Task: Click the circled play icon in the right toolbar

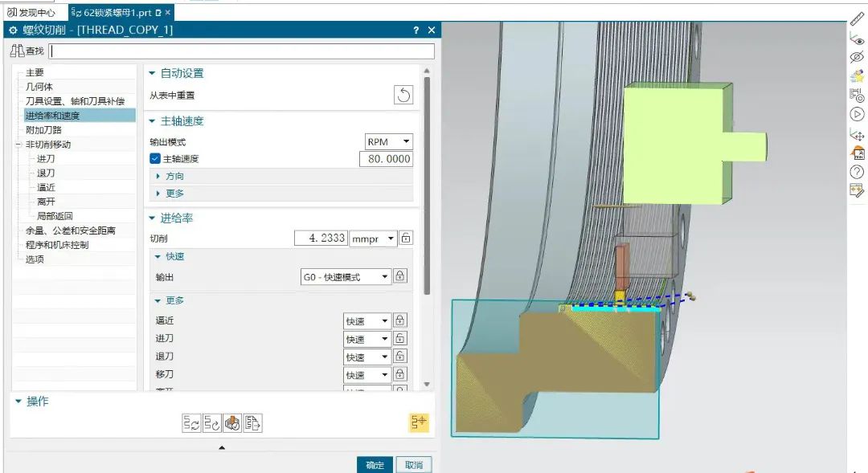Action: tap(857, 114)
